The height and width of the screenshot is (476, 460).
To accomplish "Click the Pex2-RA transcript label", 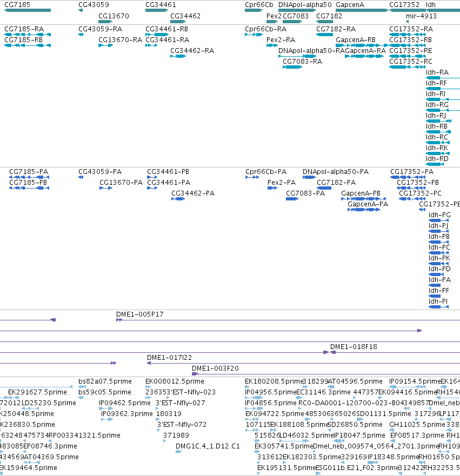I will [281, 40].
